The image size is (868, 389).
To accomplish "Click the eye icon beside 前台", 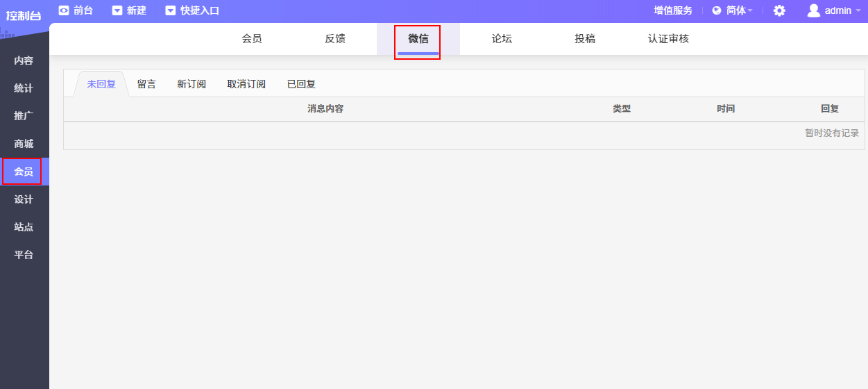I will click(64, 10).
